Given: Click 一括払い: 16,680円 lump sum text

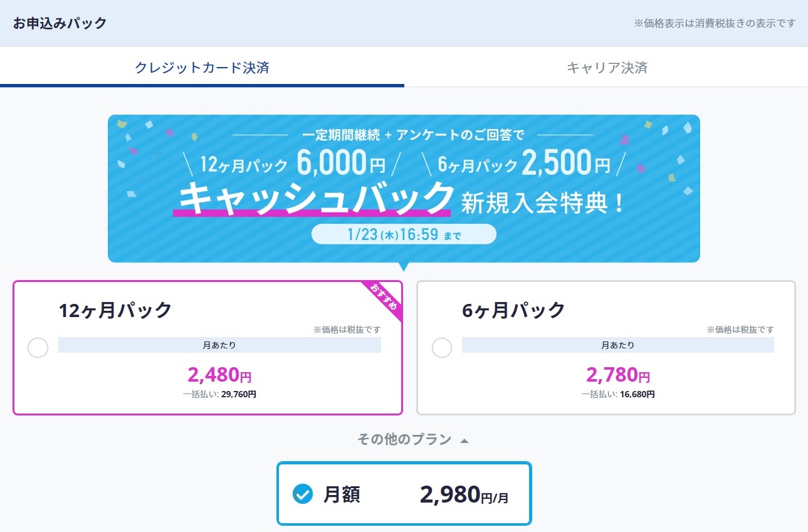Looking at the screenshot, I should coord(618,394).
